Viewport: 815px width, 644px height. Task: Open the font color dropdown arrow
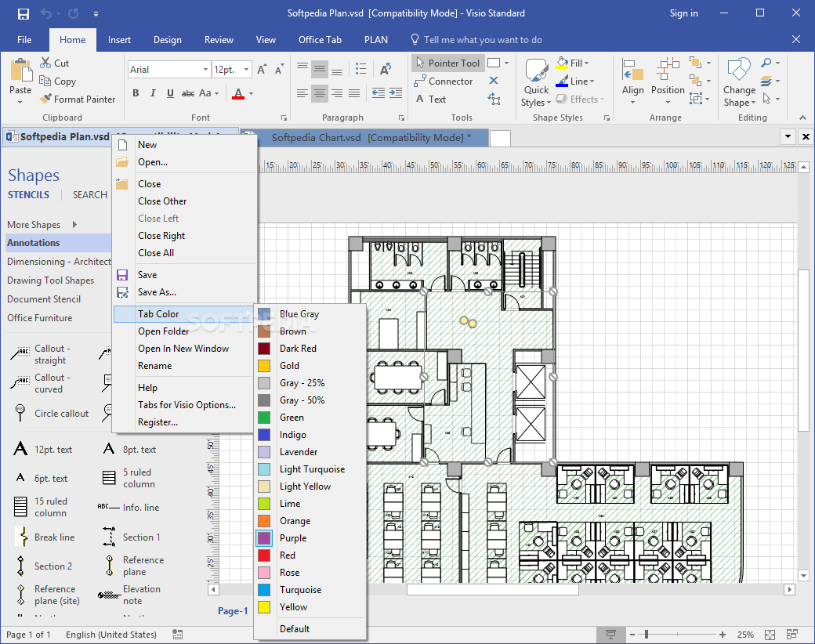(x=251, y=93)
